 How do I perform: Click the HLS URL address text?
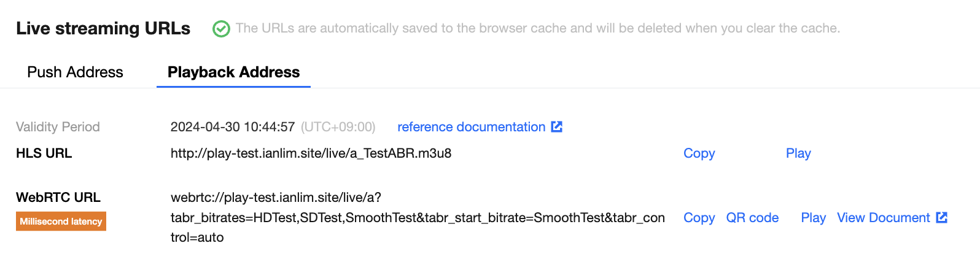coord(311,153)
